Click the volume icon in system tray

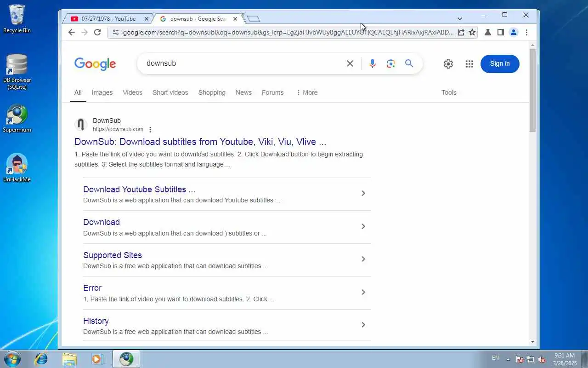pos(542,359)
